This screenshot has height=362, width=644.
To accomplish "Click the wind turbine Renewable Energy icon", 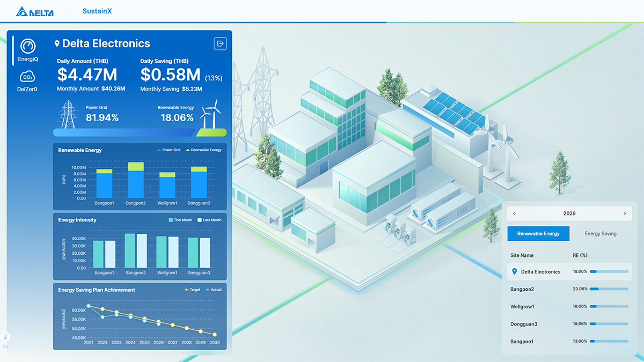I will (210, 114).
